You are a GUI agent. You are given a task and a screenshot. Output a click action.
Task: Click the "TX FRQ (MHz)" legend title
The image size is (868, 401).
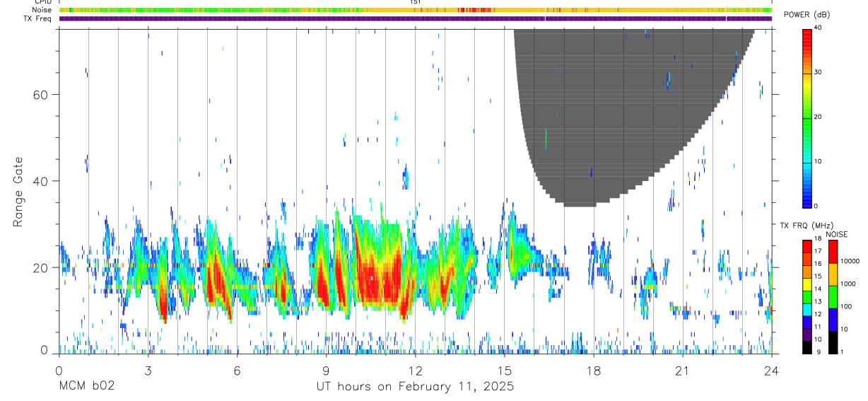pyautogui.click(x=806, y=226)
